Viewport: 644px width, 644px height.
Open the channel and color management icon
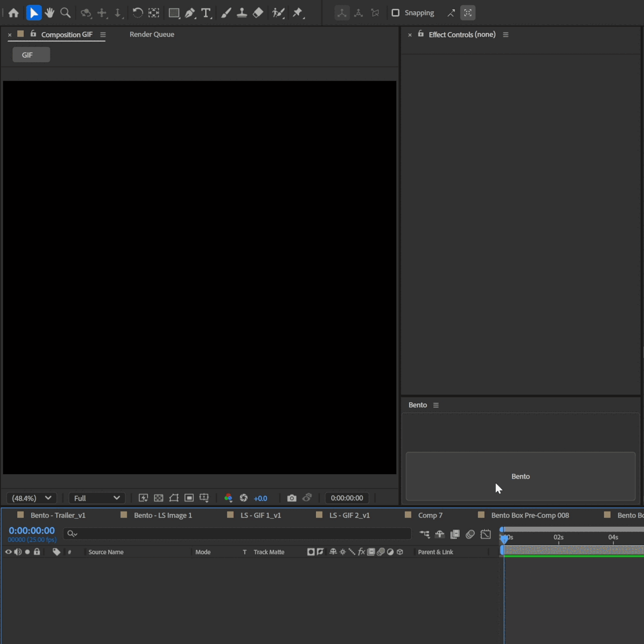(x=228, y=498)
